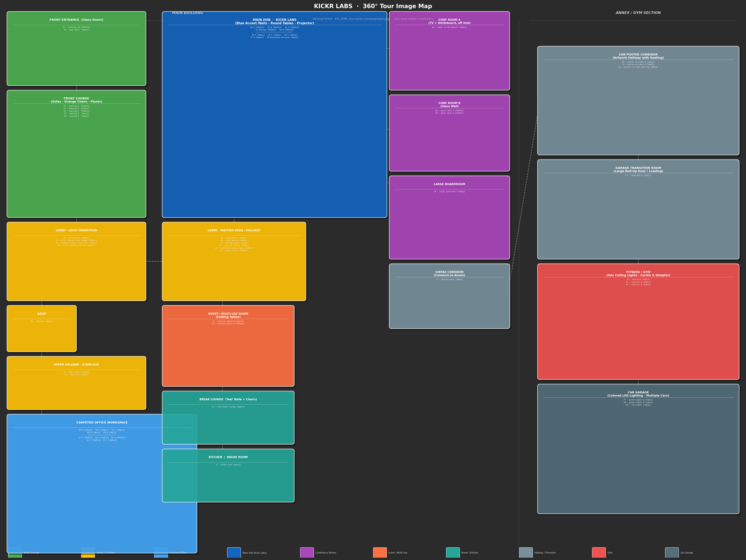Select the UPPER HALLWAY · STAIRCASE title
Screen dimensions: 746x560
pos(77,365)
